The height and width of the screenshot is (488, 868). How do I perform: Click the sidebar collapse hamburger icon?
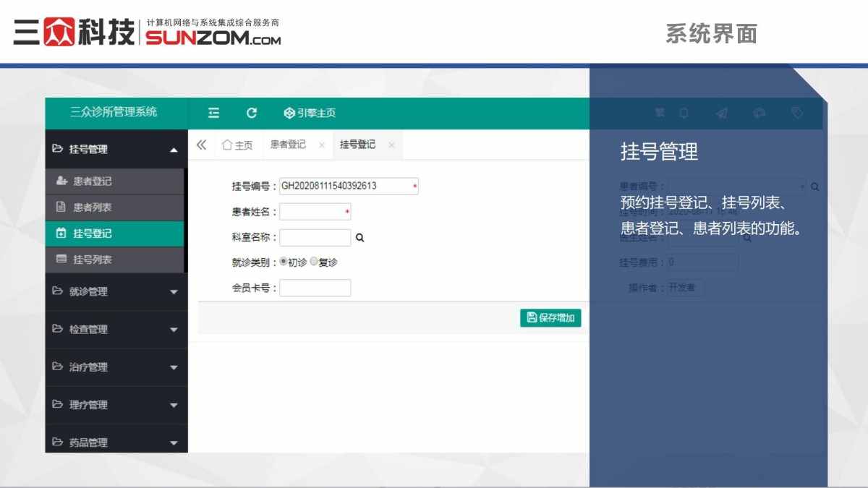(213, 113)
